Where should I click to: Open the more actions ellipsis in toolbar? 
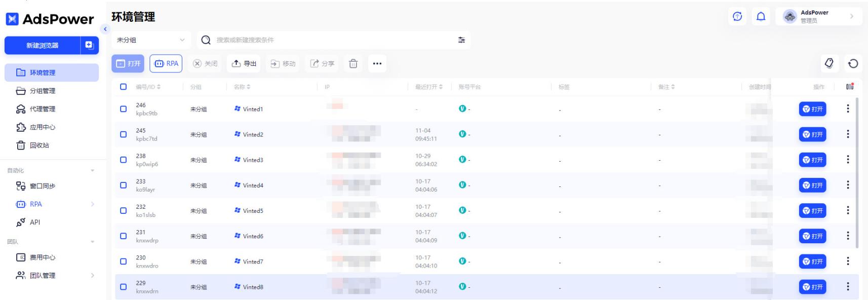[377, 63]
